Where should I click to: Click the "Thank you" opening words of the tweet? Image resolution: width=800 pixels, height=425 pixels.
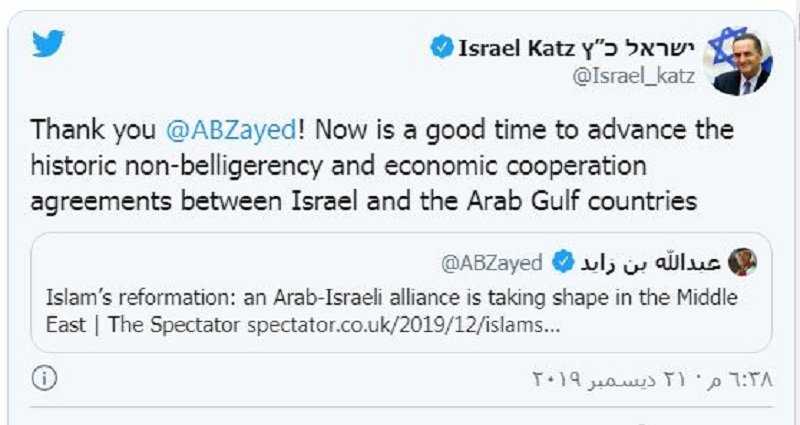pyautogui.click(x=89, y=131)
